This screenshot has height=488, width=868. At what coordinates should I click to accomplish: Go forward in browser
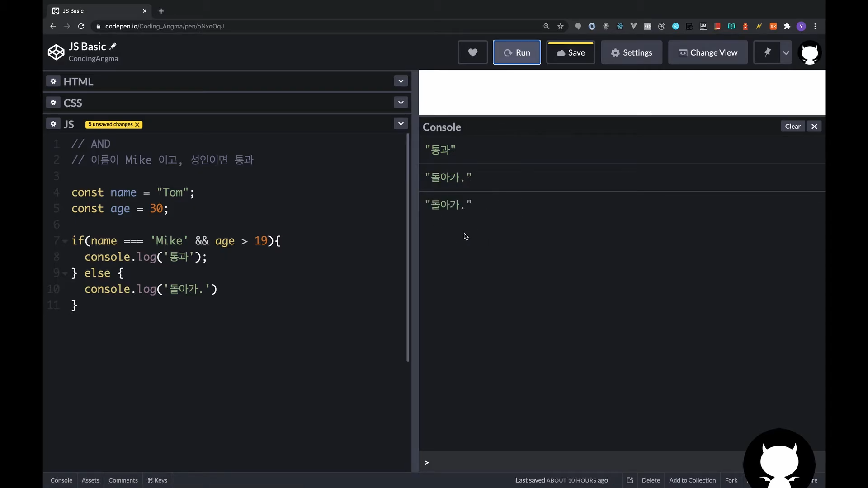coord(67,26)
